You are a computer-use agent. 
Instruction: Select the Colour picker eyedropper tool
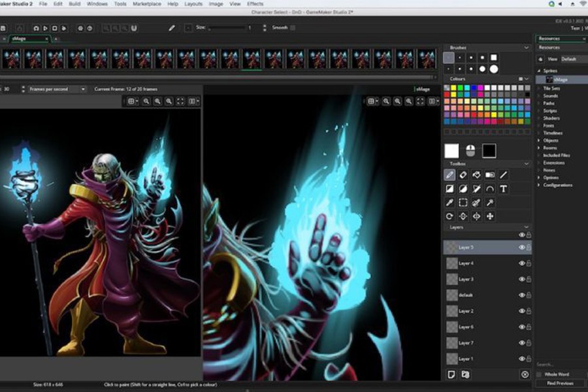tap(449, 203)
